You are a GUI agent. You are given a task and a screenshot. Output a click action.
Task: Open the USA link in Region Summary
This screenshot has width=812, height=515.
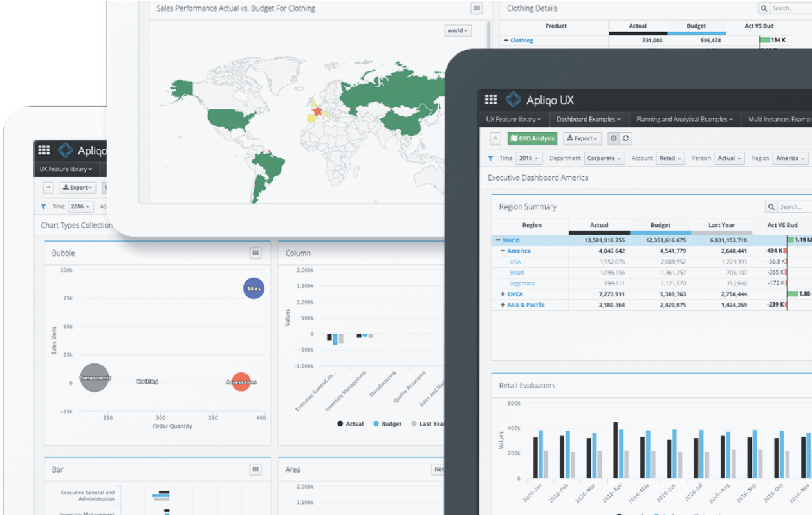[x=515, y=262]
